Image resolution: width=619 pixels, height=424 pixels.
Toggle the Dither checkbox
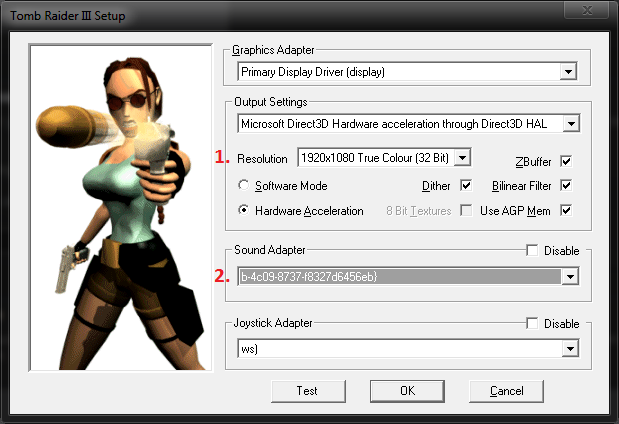click(466, 186)
